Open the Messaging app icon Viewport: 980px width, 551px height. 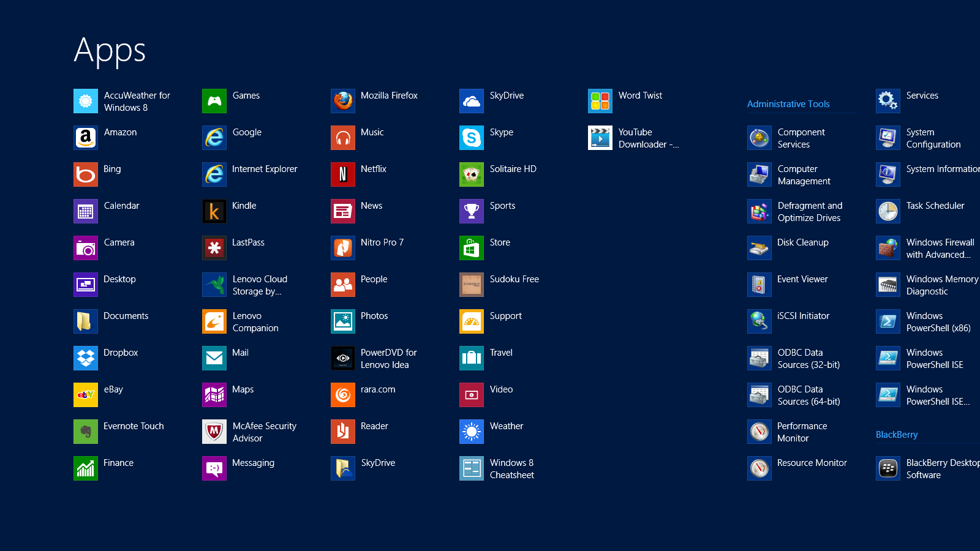click(214, 468)
